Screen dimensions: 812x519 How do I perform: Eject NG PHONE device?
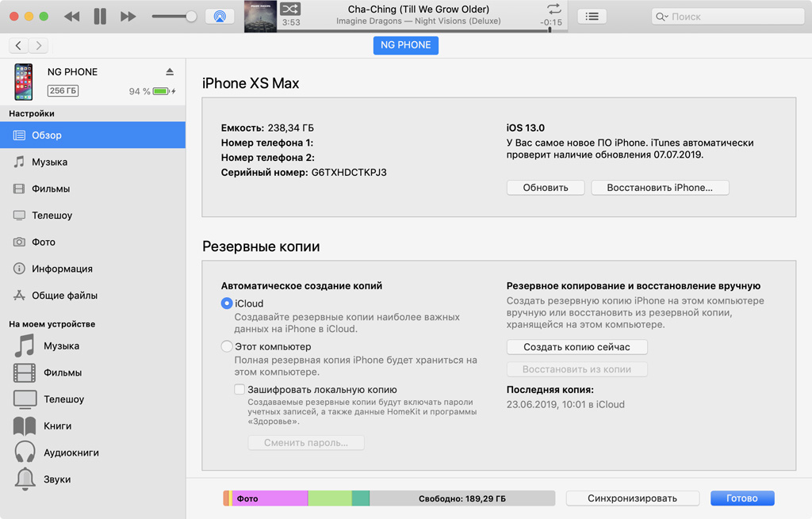tap(170, 72)
